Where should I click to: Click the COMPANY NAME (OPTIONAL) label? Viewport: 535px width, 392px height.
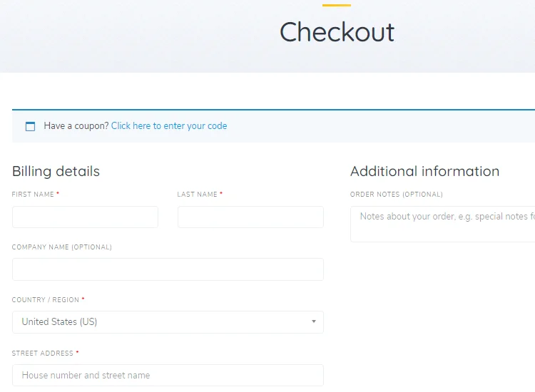point(62,247)
